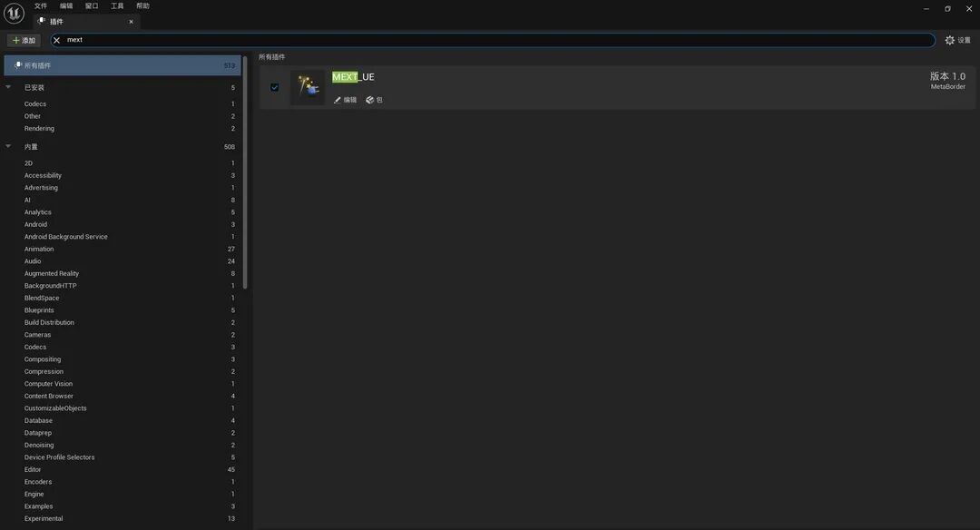Click the Unreal Engine logo icon
This screenshot has width=980, height=530.
click(14, 13)
